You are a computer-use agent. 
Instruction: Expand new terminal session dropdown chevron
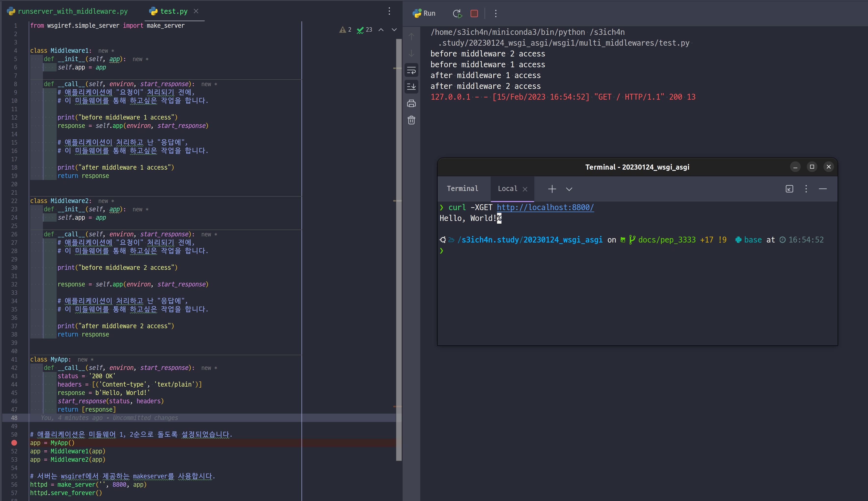point(569,189)
